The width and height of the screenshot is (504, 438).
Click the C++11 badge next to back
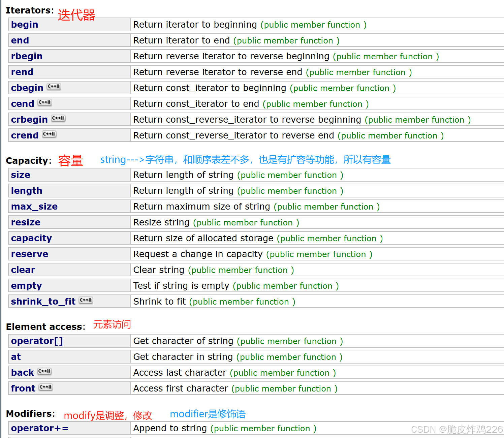tap(44, 371)
